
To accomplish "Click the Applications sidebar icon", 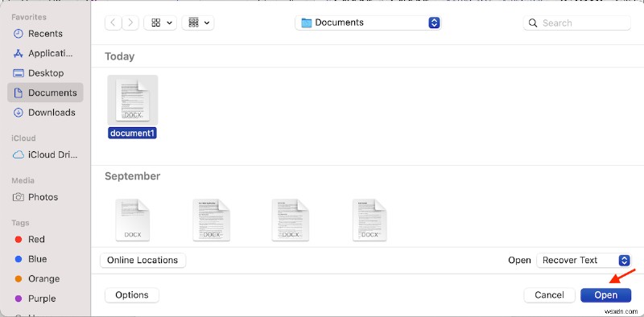I will point(18,53).
